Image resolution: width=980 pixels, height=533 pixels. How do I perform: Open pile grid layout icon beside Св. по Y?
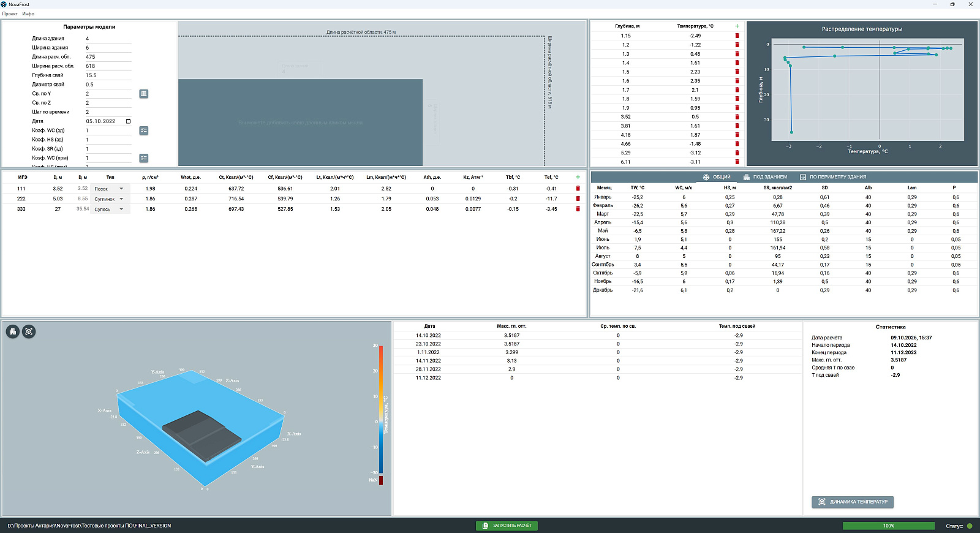point(144,94)
